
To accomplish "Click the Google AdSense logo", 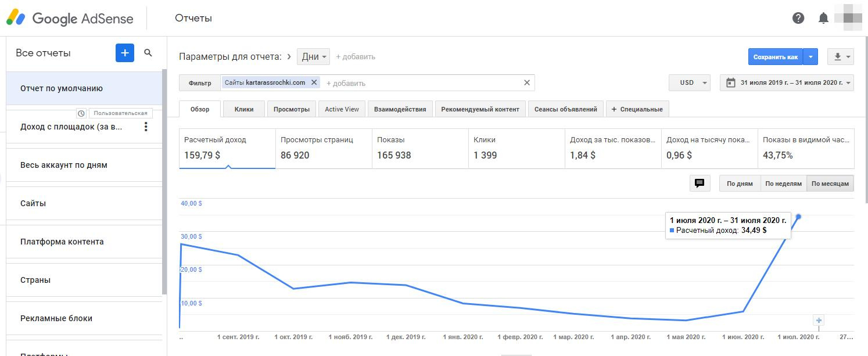I will click(70, 18).
